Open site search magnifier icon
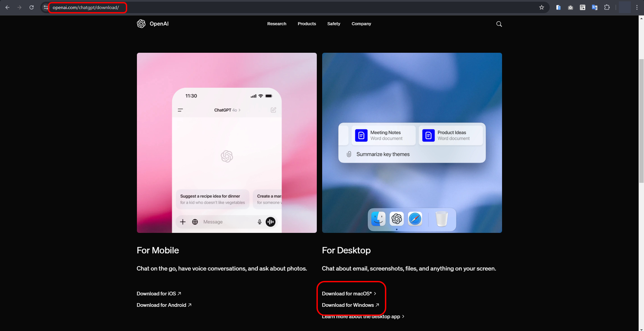The height and width of the screenshot is (331, 644). click(499, 24)
